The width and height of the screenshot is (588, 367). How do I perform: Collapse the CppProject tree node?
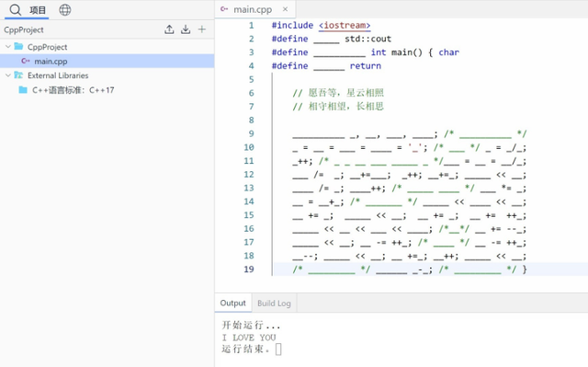[8, 47]
